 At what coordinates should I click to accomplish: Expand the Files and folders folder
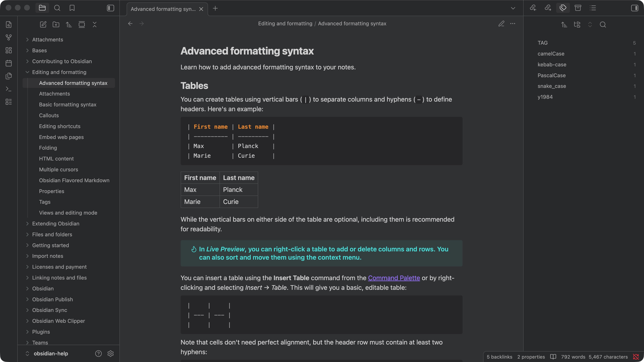coord(52,234)
